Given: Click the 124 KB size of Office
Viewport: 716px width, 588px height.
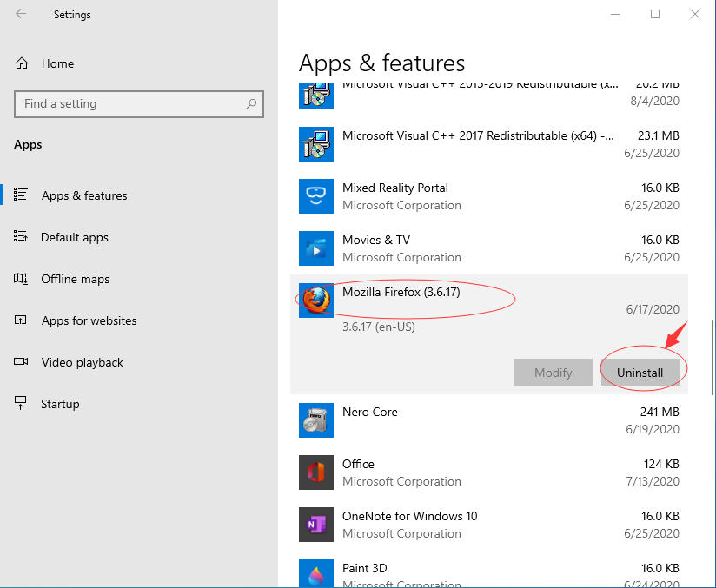Looking at the screenshot, I should click(661, 464).
